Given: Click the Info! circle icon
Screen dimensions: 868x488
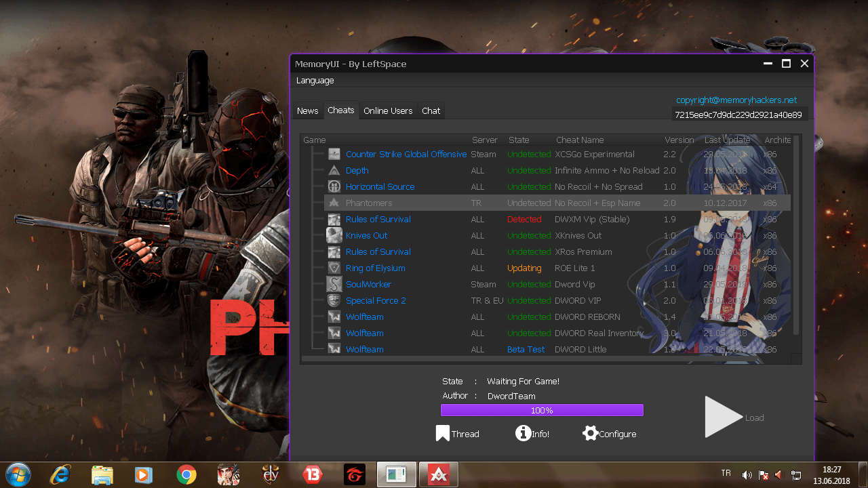Looking at the screenshot, I should [x=523, y=433].
